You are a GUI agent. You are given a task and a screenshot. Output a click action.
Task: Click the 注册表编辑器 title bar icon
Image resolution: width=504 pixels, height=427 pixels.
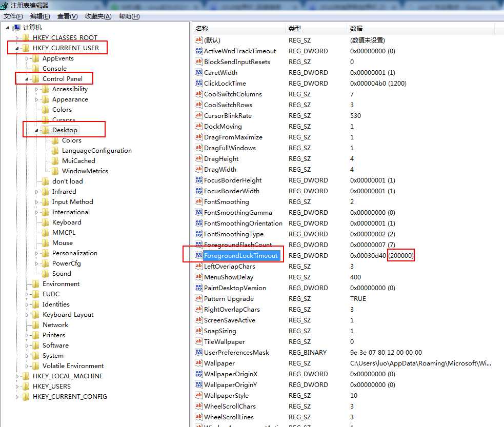[5, 5]
